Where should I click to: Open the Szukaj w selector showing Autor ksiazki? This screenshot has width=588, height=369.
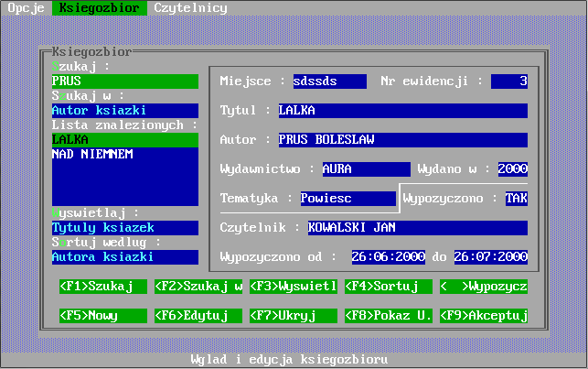[x=124, y=111]
